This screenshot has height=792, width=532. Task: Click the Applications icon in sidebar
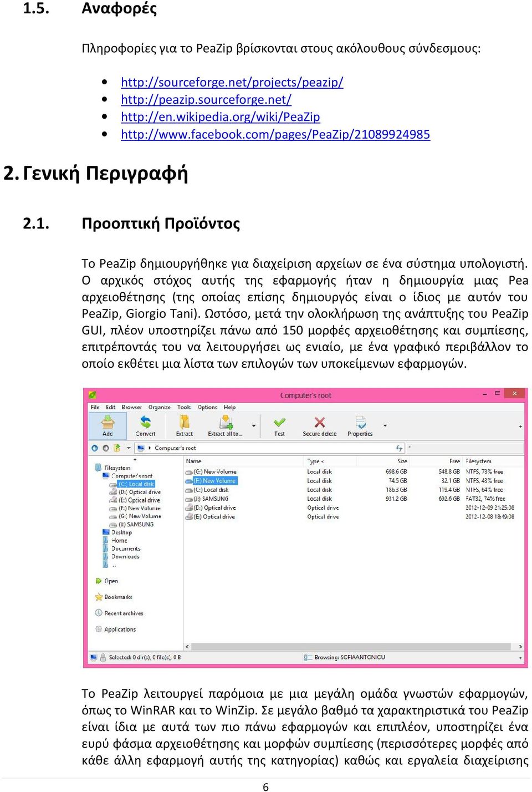point(99,629)
